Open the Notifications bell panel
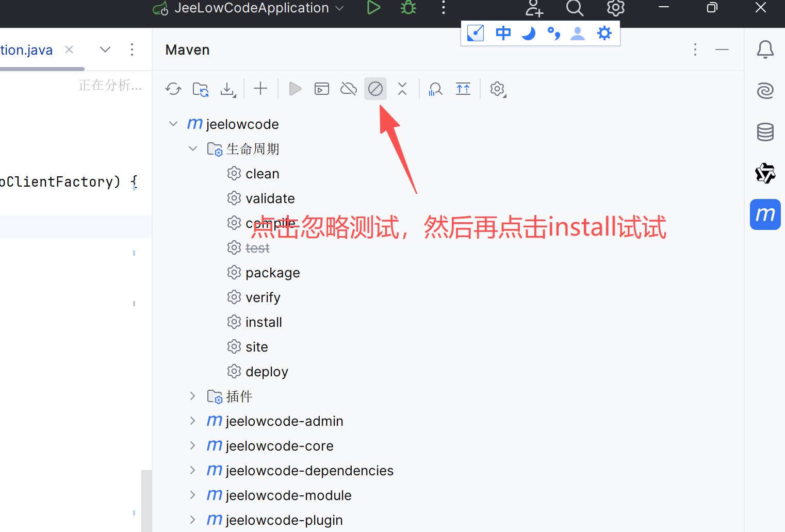 [x=765, y=49]
